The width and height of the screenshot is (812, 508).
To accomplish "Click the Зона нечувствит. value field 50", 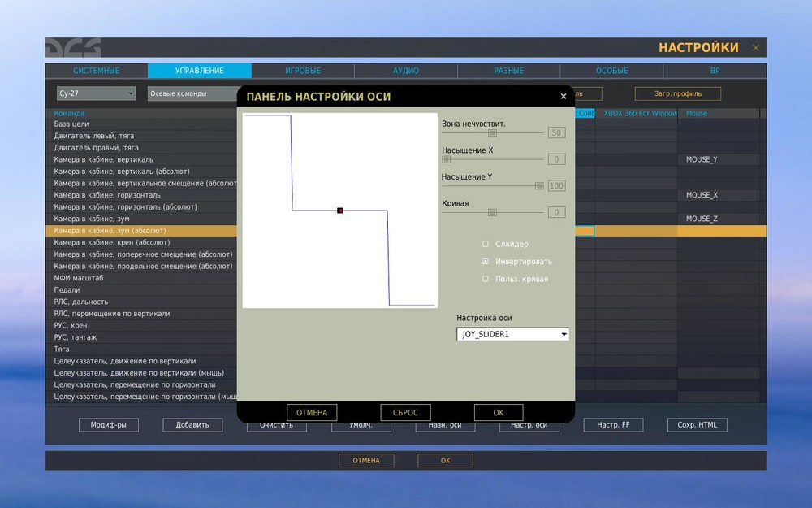I will click(x=557, y=132).
